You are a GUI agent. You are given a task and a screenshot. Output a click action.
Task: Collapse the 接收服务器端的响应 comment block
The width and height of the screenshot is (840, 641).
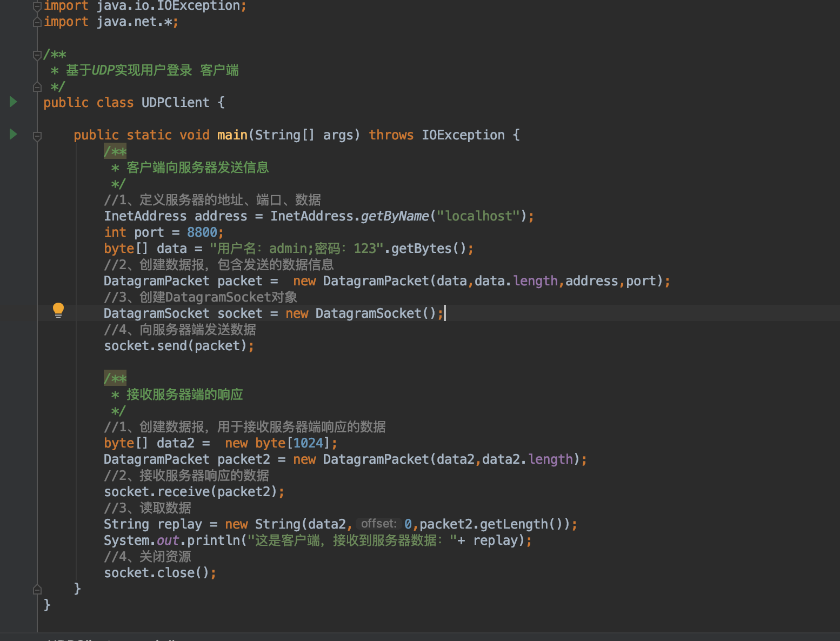coord(115,378)
